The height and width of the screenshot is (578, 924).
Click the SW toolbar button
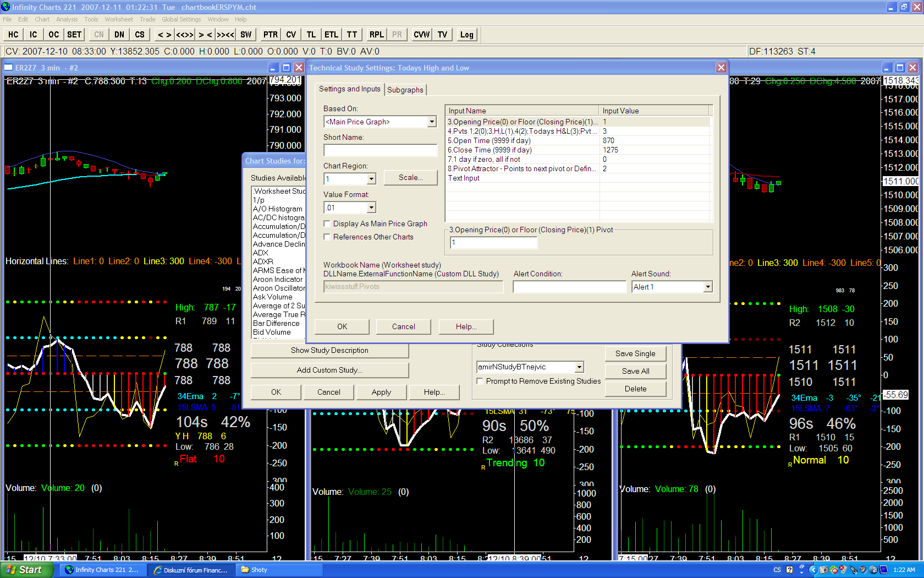tap(246, 35)
